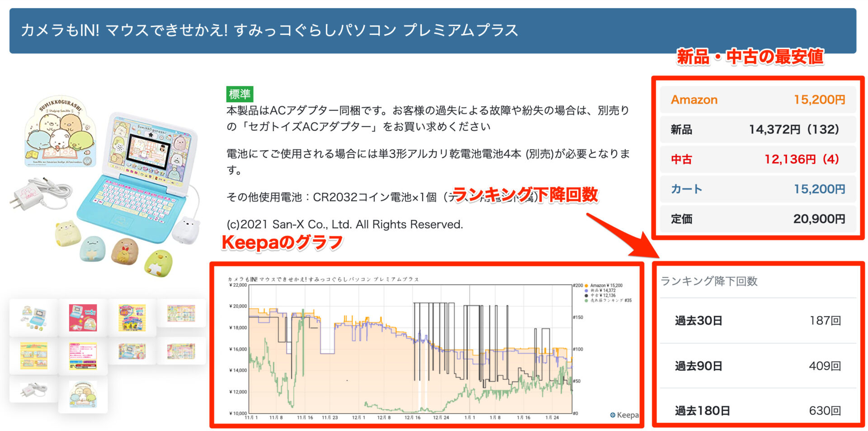Image resolution: width=868 pixels, height=431 pixels.
Task: Open the AC adapter thumbnail
Action: (x=34, y=389)
